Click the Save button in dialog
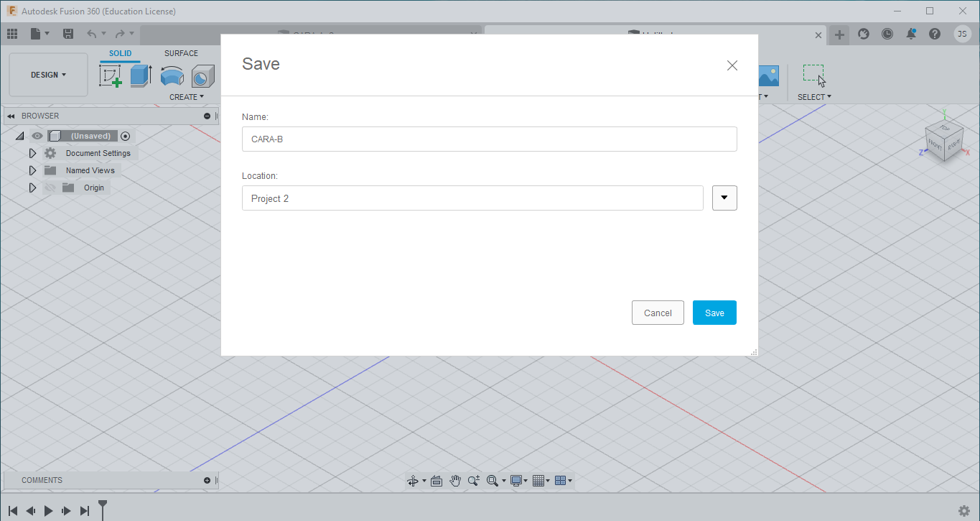The width and height of the screenshot is (980, 521). [714, 313]
